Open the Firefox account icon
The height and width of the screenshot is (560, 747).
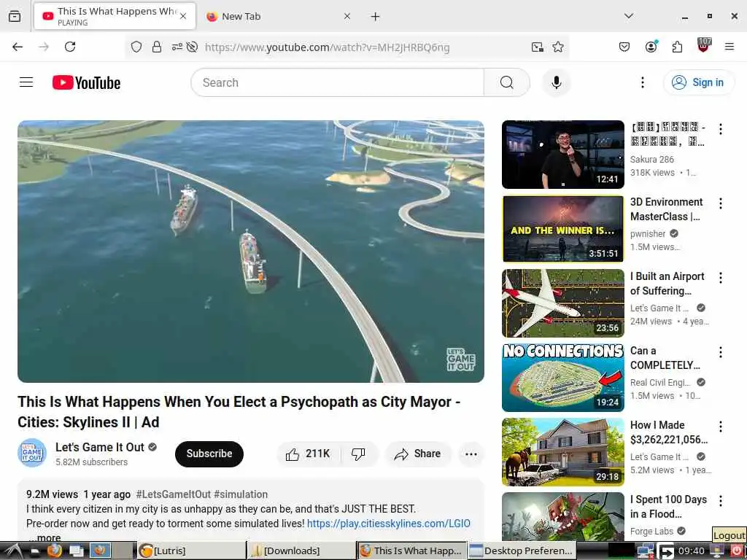click(x=651, y=47)
